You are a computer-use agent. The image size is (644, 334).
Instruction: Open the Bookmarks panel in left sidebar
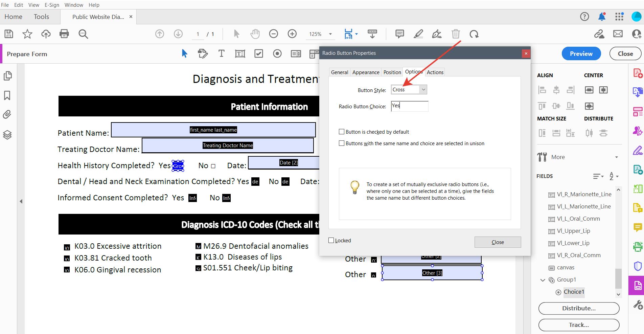[x=7, y=95]
